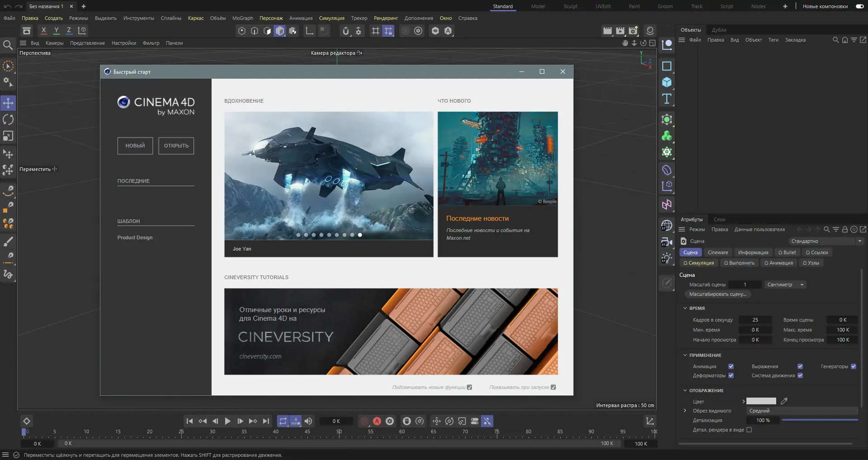Viewport: 868px width, 460px height.
Task: Enable the Autokey recording button in the timeline
Action: 377,421
